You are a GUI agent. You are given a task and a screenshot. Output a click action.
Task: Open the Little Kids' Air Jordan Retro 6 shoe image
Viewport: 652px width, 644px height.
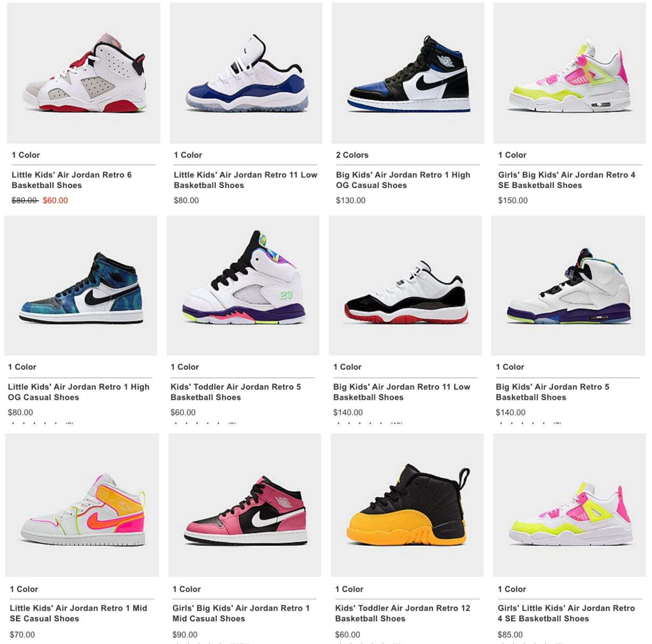[84, 73]
